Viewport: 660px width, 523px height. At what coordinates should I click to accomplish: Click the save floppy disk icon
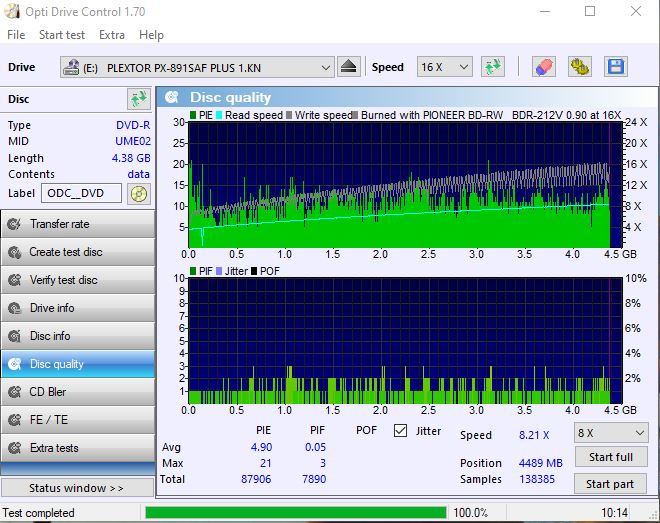pyautogui.click(x=616, y=67)
